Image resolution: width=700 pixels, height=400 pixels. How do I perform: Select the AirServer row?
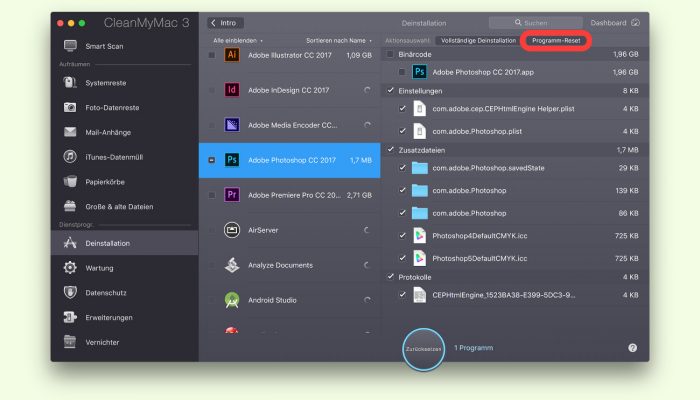click(289, 230)
